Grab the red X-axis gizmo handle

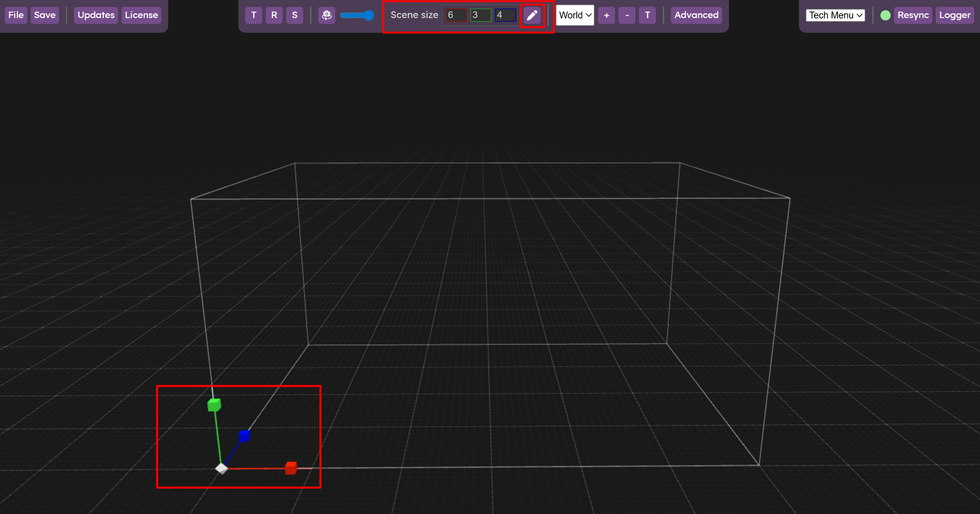pos(291,468)
